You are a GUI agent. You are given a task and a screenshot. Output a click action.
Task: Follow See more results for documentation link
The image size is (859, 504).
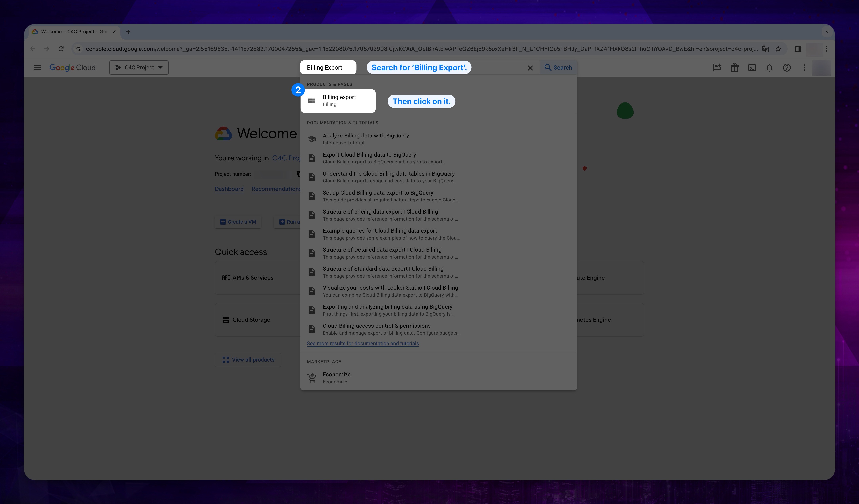click(x=363, y=343)
